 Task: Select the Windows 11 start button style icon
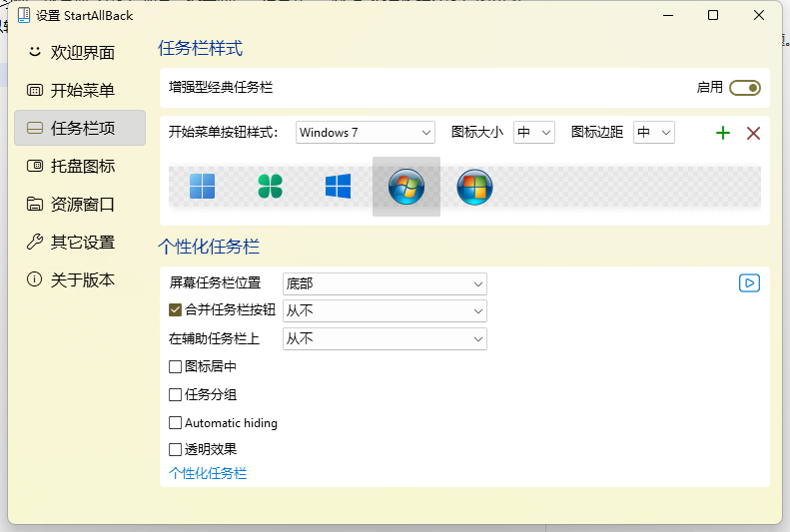tap(203, 187)
